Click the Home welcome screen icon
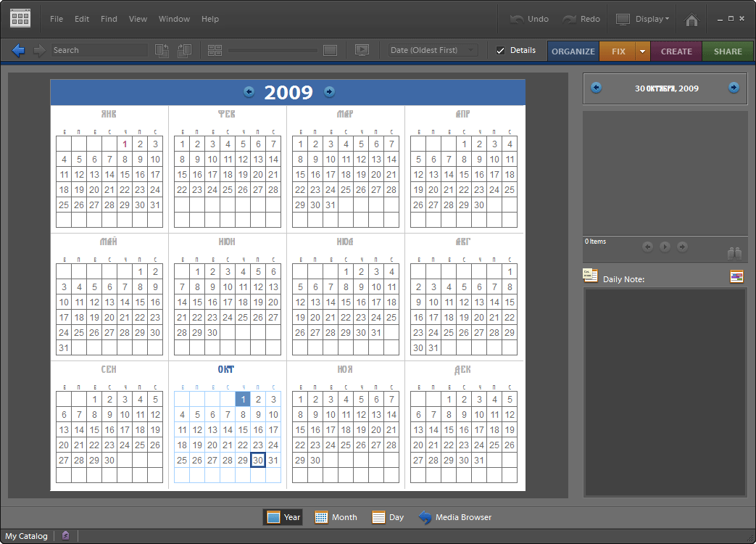The image size is (756, 544). pyautogui.click(x=691, y=20)
